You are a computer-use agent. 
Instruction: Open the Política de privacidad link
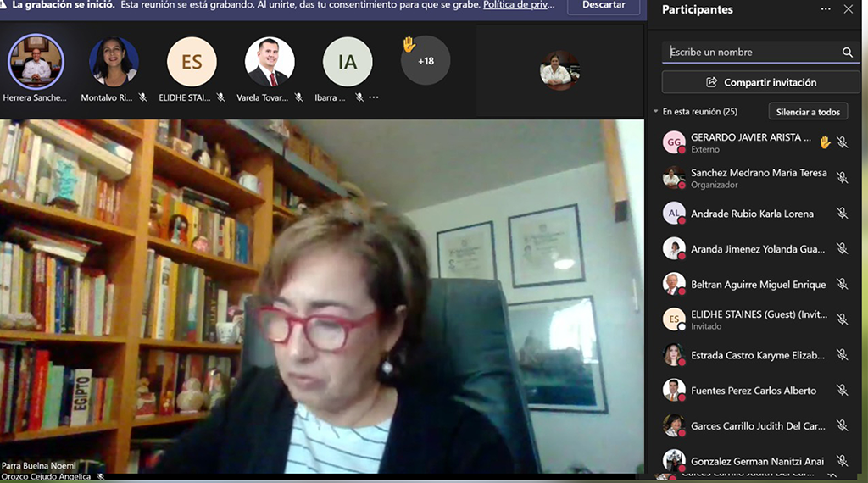tap(519, 5)
